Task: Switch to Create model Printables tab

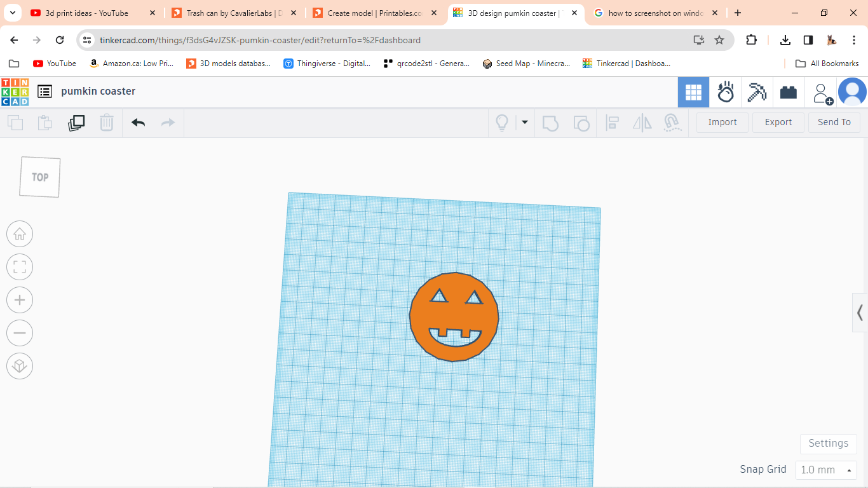Action: tap(376, 13)
